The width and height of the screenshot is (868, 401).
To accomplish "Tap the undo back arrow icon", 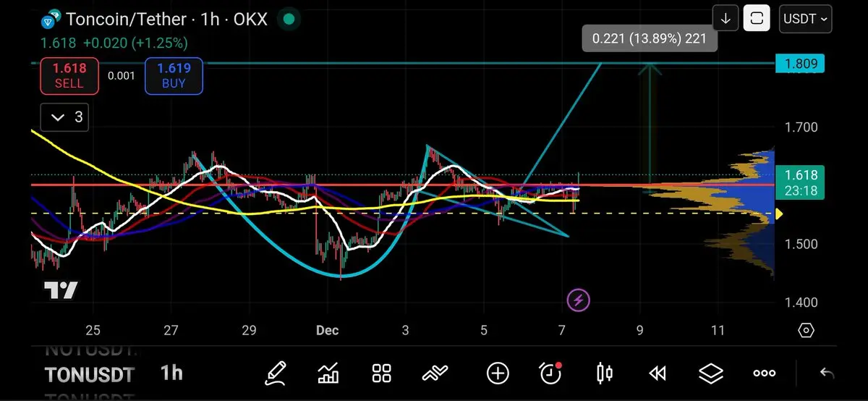I will 827,373.
